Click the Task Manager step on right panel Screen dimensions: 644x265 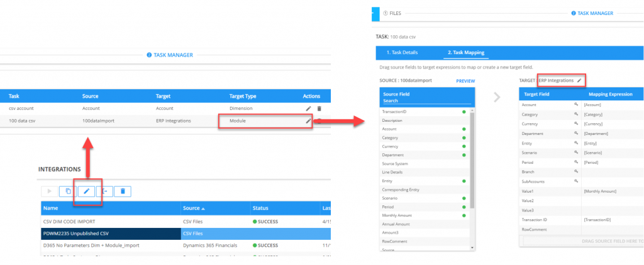(x=594, y=13)
